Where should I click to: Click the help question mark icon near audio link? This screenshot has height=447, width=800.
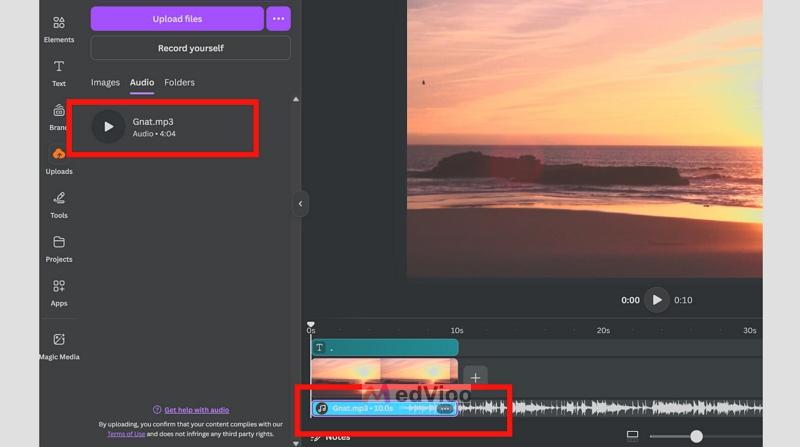157,410
